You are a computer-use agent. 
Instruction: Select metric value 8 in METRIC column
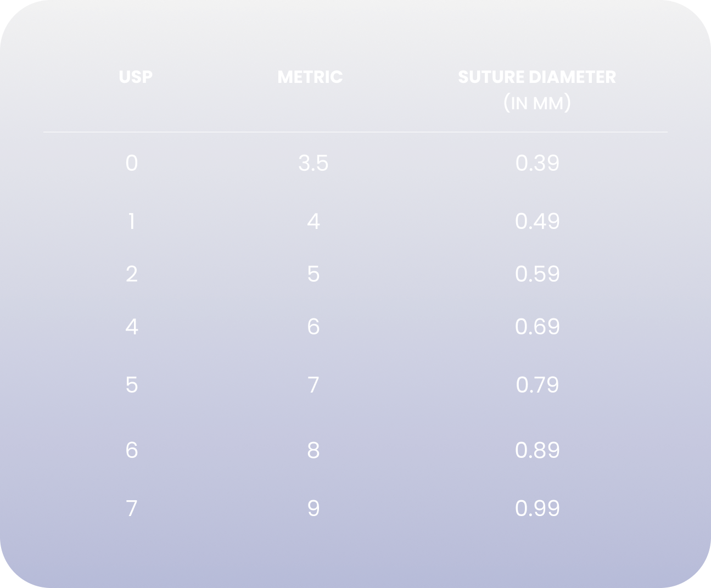point(313,450)
